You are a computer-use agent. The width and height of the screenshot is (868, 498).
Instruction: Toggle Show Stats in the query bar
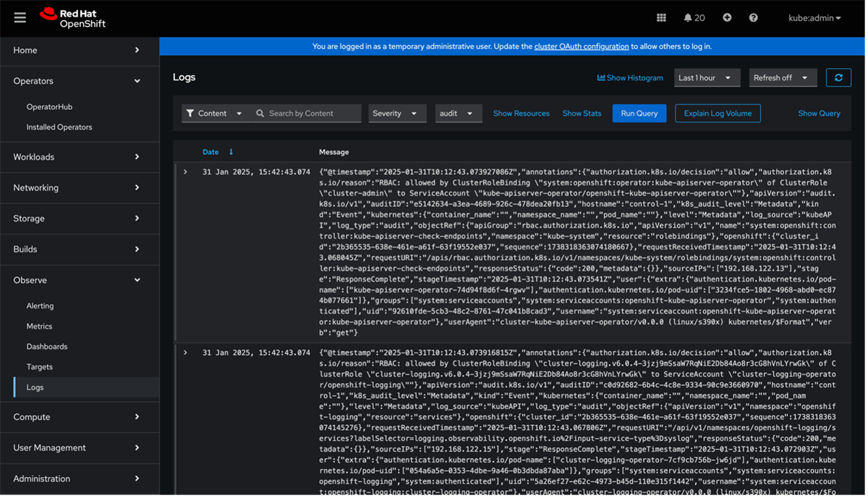coord(582,113)
